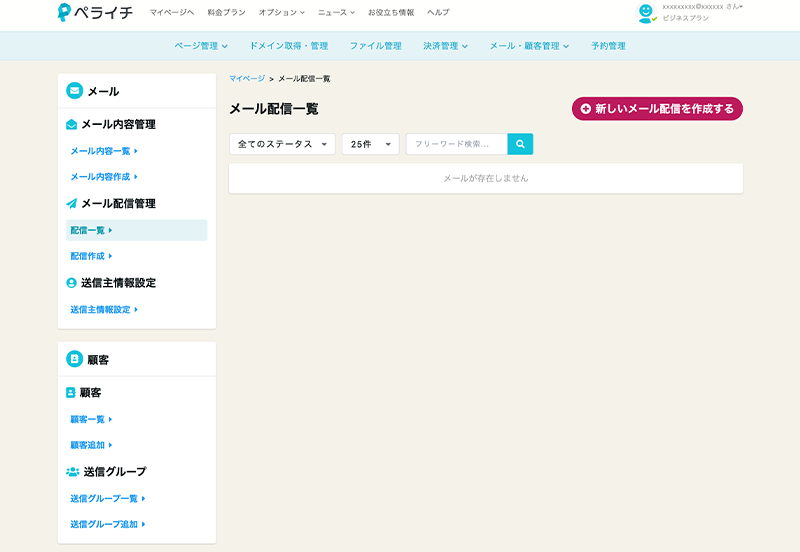The image size is (800, 552).
Task: Focus the フリーワード検索 input field
Action: click(x=456, y=144)
